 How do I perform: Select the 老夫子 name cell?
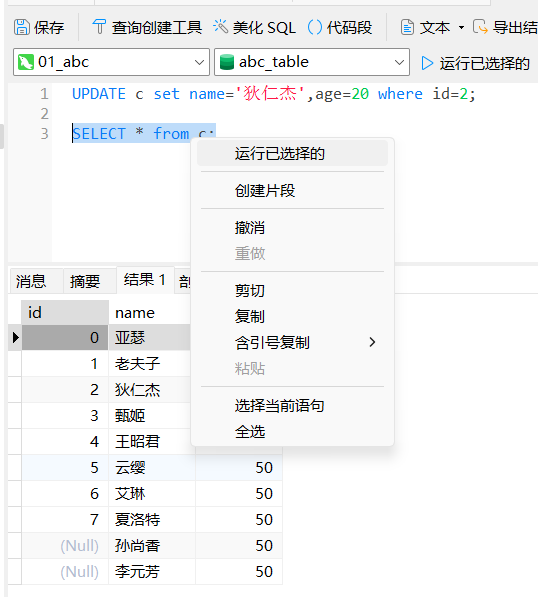click(149, 364)
